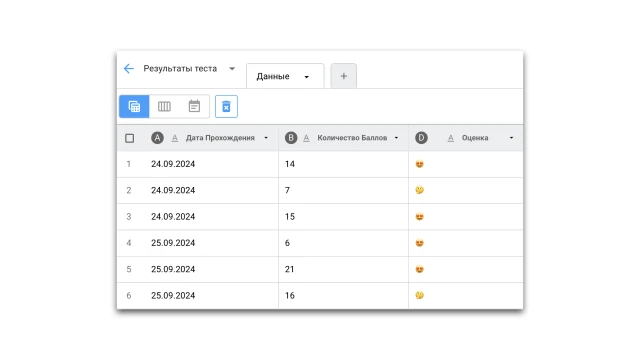This screenshot has width=640, height=360.
Task: Switch to the columns view icon
Action: click(164, 107)
